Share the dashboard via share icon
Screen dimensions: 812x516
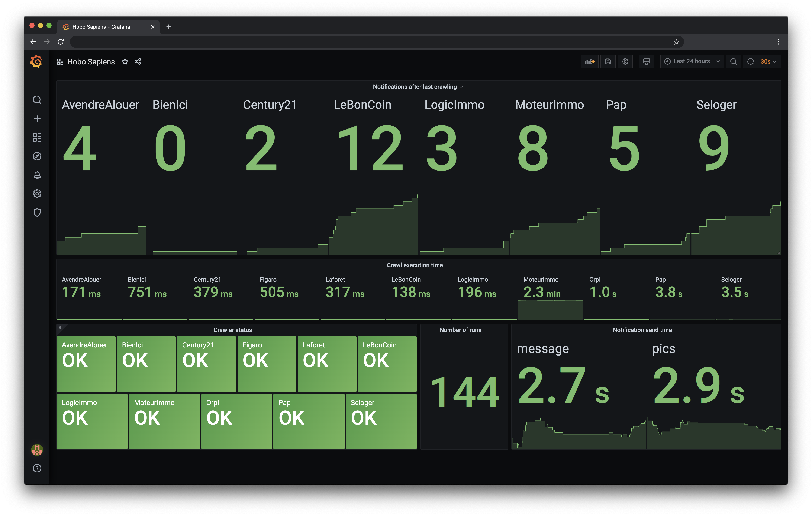pos(138,61)
